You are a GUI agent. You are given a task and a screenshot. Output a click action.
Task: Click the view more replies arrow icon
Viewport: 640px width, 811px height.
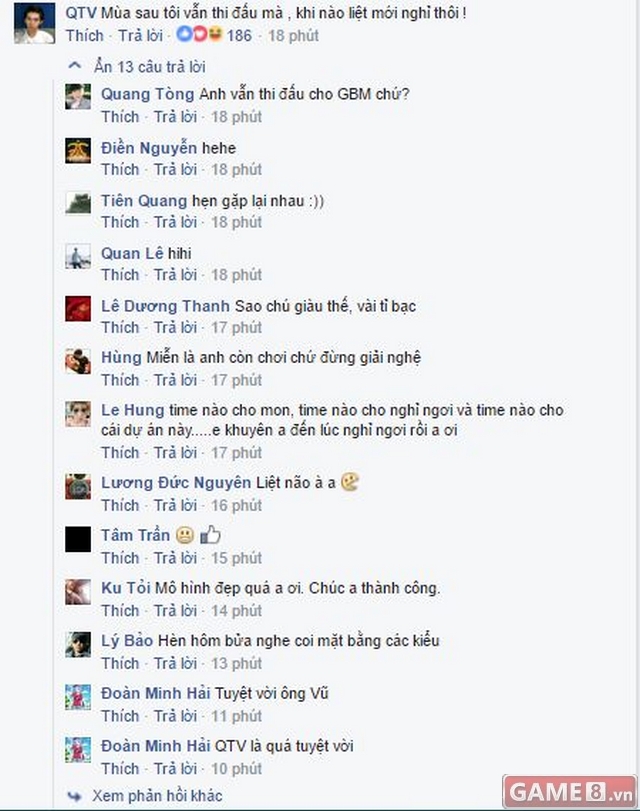click(75, 796)
